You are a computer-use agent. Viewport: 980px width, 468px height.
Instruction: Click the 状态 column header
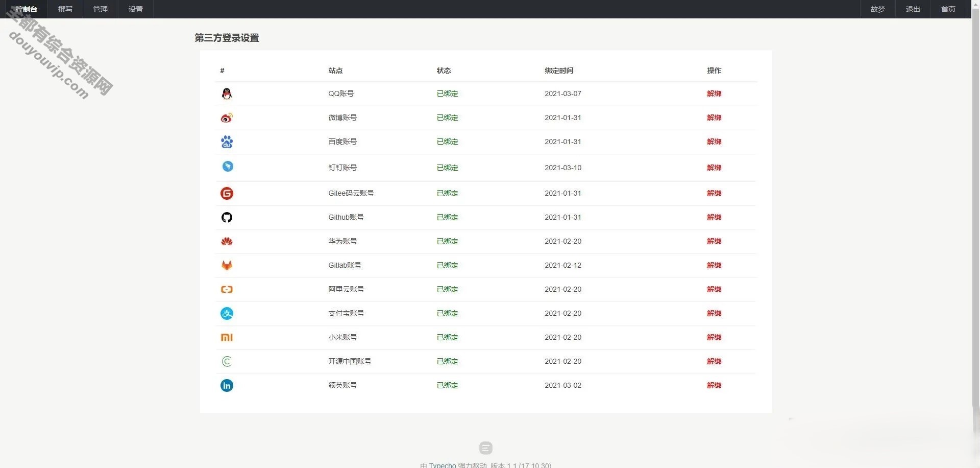(x=444, y=71)
